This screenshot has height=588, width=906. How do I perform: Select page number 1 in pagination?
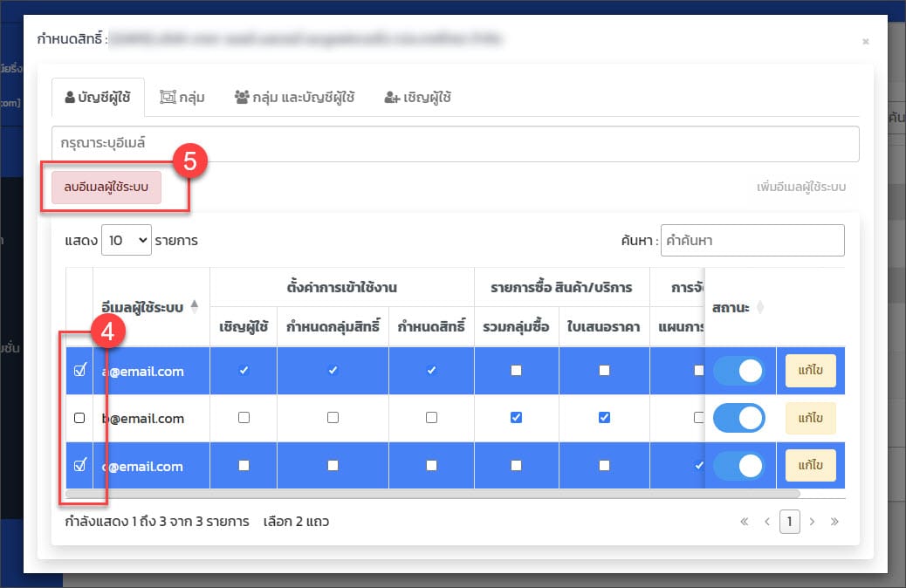(x=789, y=522)
